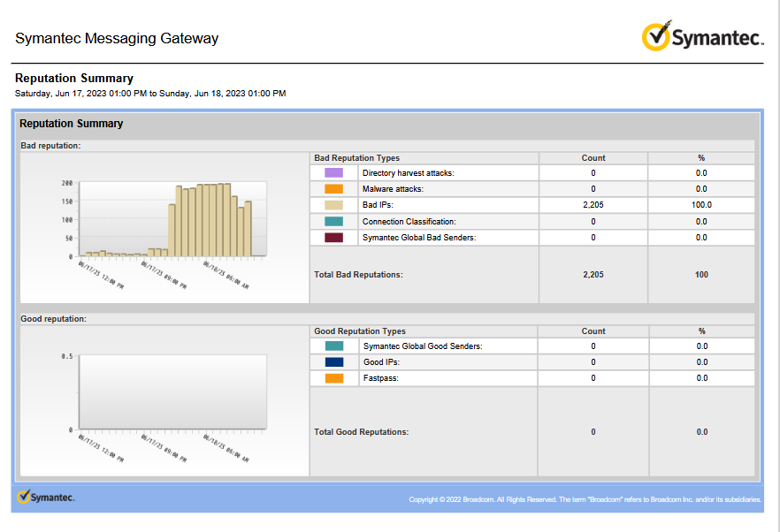Click the 'Symantec Global Good Senders:' label

point(423,346)
